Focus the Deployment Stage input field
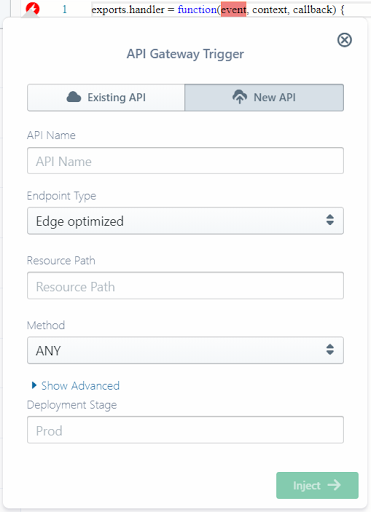371x512 pixels. [x=185, y=430]
